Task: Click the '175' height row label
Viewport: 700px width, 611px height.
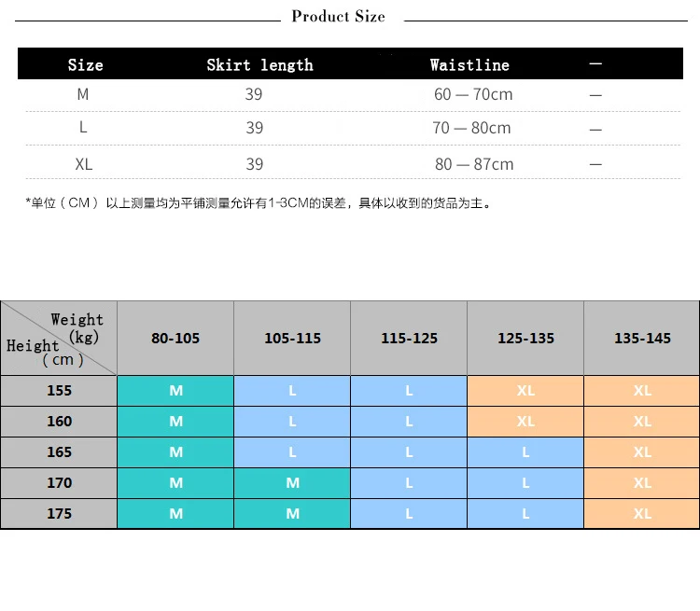Action: point(59,514)
